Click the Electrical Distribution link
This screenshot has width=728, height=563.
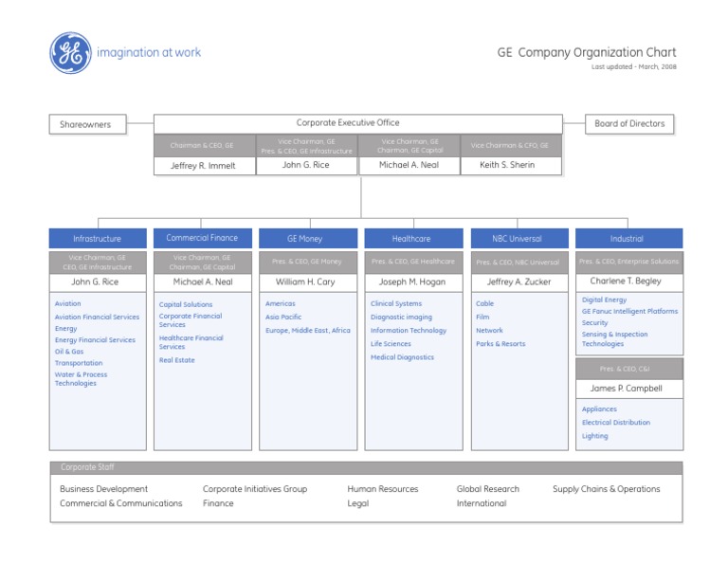point(616,423)
